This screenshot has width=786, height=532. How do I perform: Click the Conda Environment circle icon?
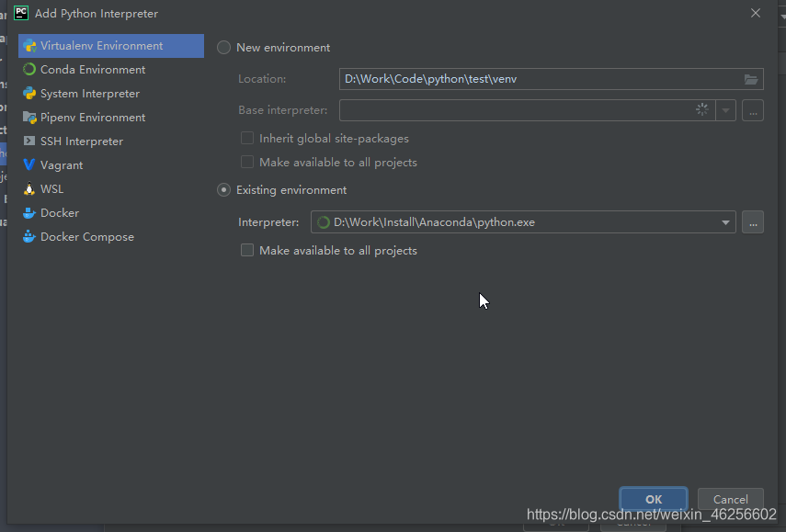click(29, 69)
